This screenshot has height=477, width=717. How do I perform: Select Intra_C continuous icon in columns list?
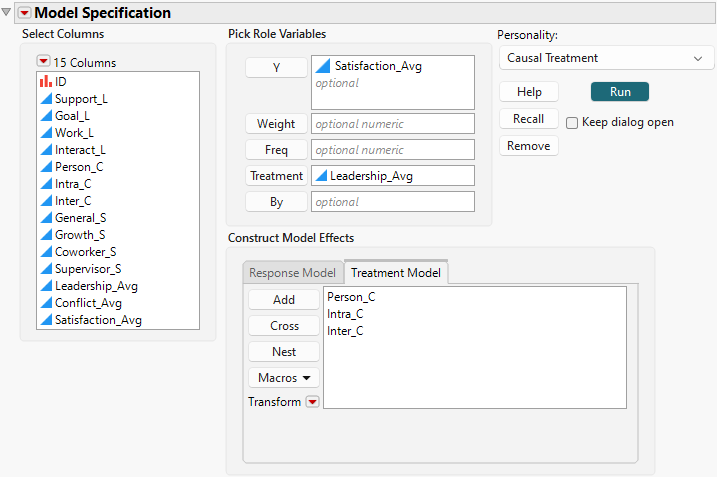click(46, 183)
